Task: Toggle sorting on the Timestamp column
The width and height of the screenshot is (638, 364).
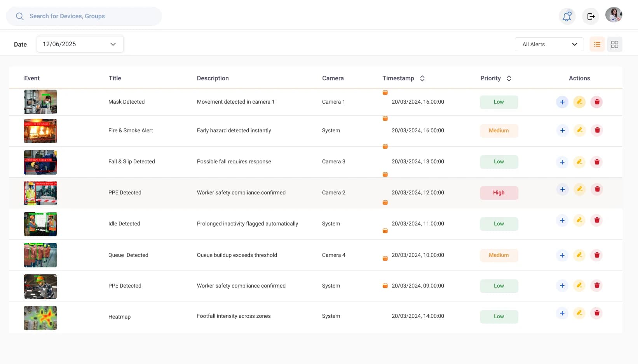Action: 422,78
